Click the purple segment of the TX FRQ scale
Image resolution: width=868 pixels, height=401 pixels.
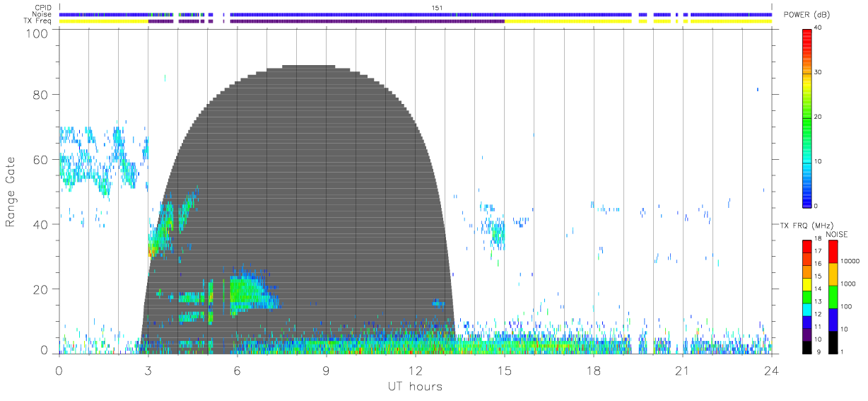[x=807, y=335]
